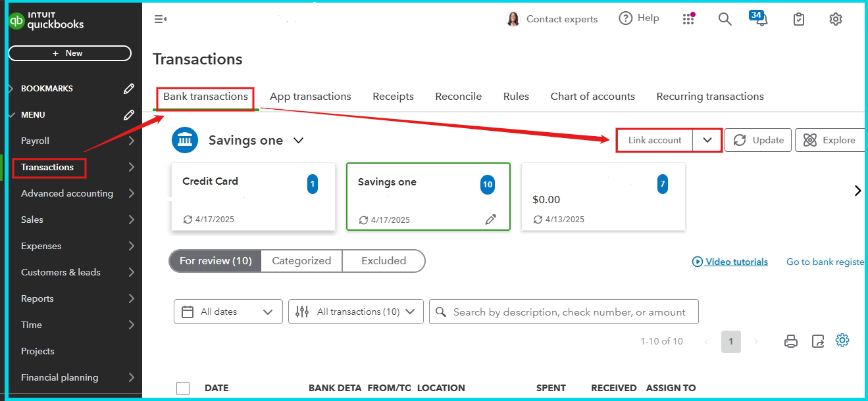Open the Reconcile tab
Viewport: 868px width, 401px height.
click(x=459, y=97)
